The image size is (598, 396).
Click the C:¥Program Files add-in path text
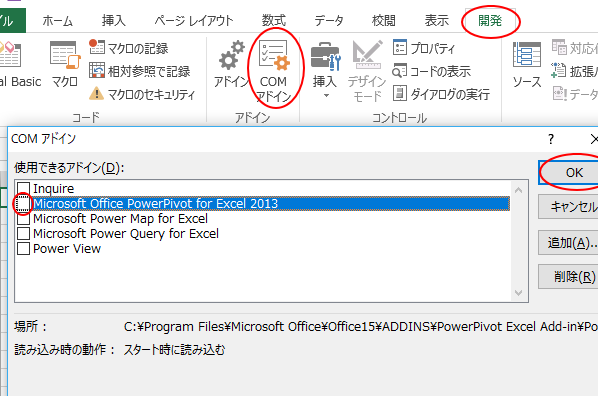pyautogui.click(x=360, y=327)
